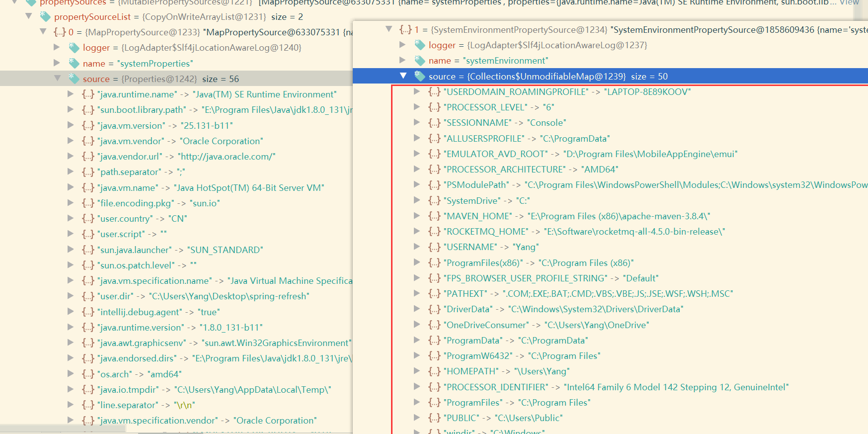The image size is (868, 434).
Task: Click braces icon beside "USERDOMAIN_ROAMINGPROFILE" entry
Action: coord(434,92)
